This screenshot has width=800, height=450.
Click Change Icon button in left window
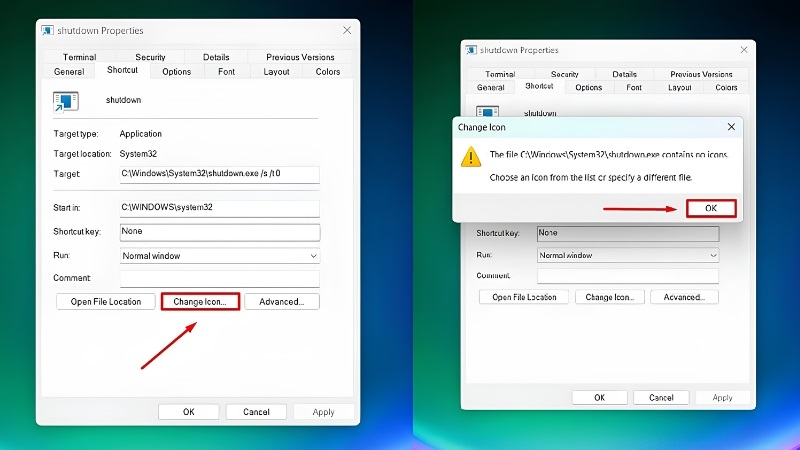pos(200,302)
